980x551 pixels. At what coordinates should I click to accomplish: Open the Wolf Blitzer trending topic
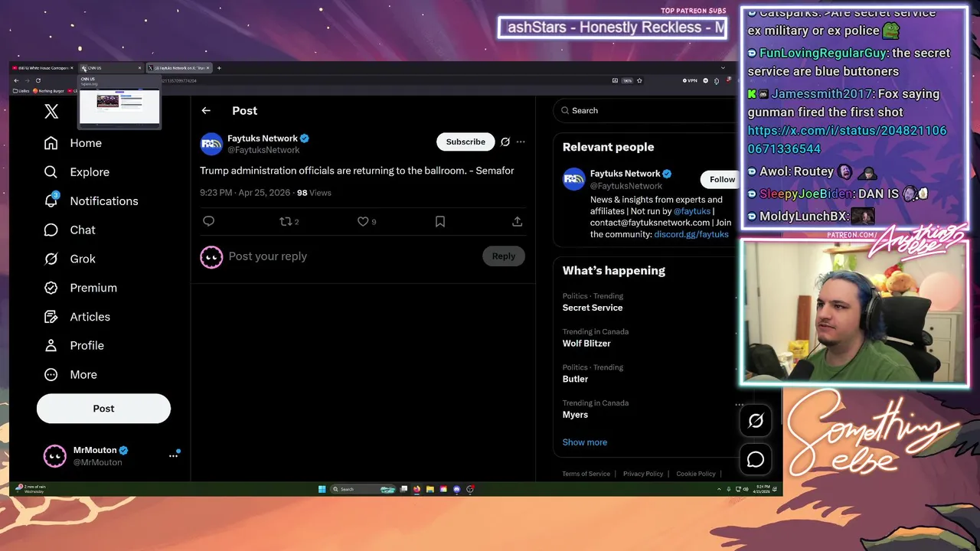[x=586, y=344]
